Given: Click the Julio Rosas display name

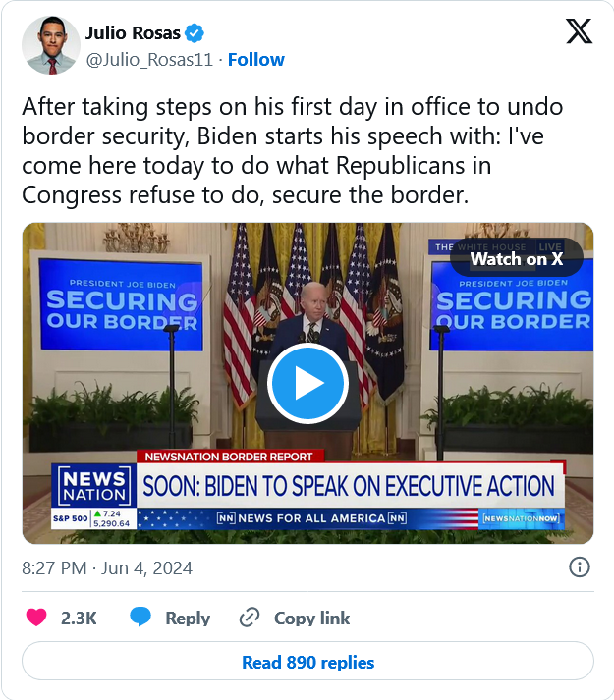Looking at the screenshot, I should (x=133, y=33).
